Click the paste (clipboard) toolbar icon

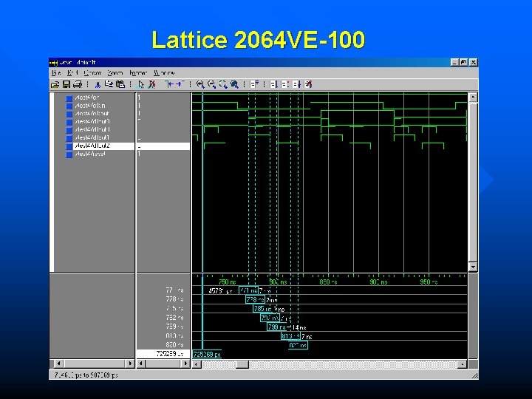(120, 84)
